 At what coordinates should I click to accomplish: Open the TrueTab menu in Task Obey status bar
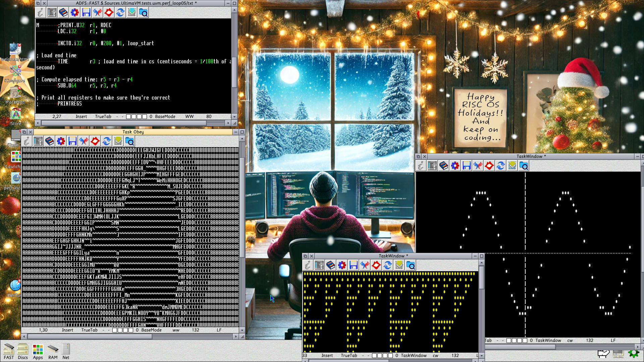(89, 330)
